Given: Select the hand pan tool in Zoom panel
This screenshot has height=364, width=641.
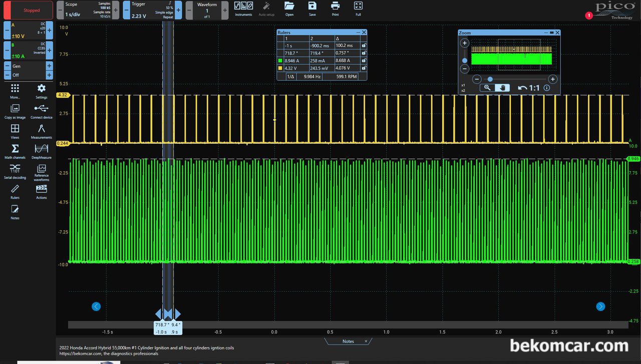Looking at the screenshot, I should point(502,88).
